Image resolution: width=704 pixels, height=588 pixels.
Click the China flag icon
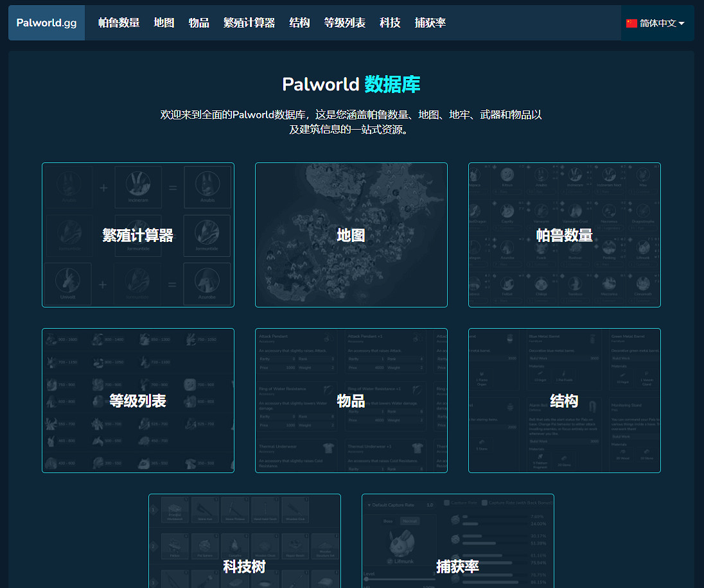[x=631, y=23]
